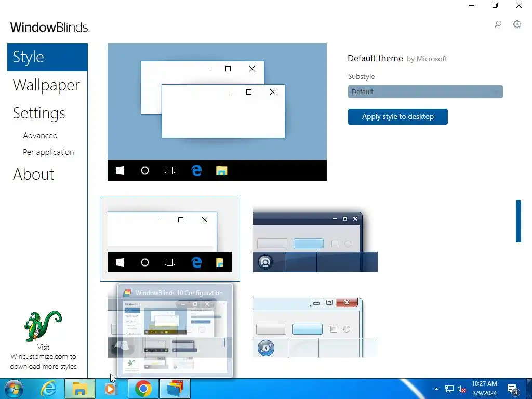Open the Windows Start orb
This screenshot has height=399, width=532.
click(x=14, y=389)
